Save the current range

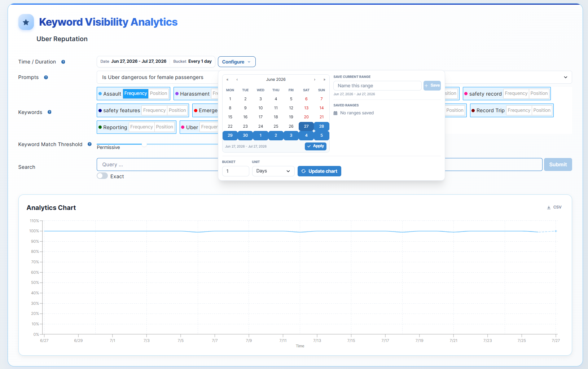pos(432,85)
